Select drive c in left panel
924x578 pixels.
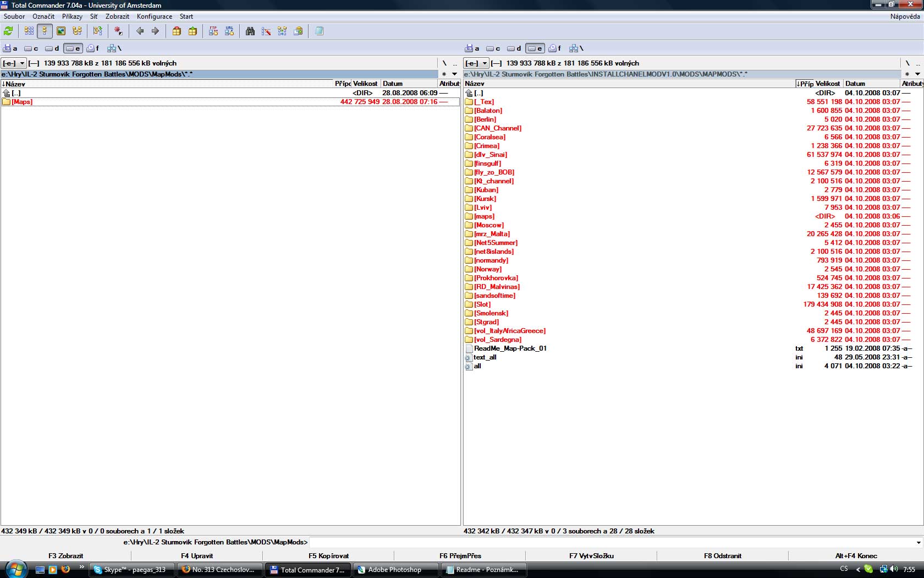pyautogui.click(x=31, y=48)
